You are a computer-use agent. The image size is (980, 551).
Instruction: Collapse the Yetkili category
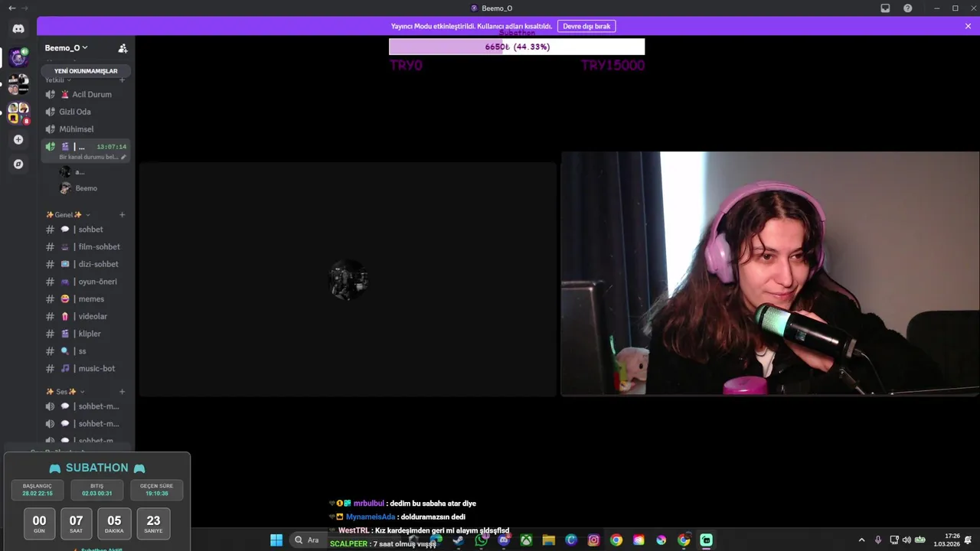58,80
